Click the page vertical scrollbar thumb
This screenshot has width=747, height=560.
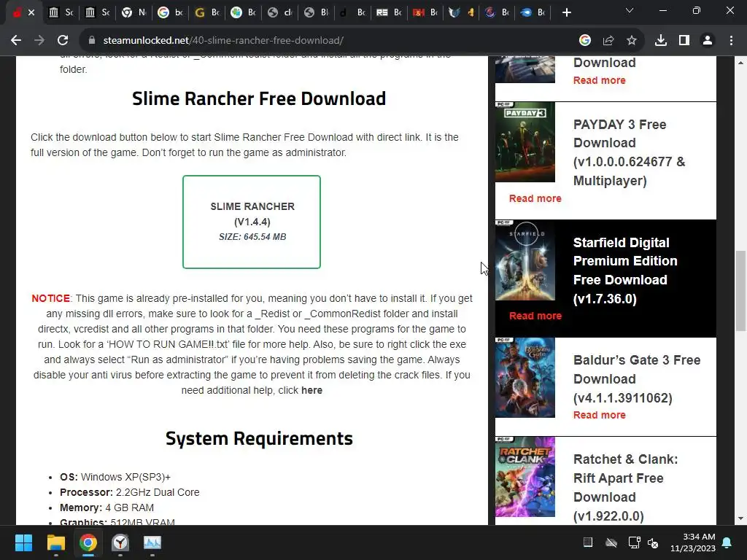740,290
